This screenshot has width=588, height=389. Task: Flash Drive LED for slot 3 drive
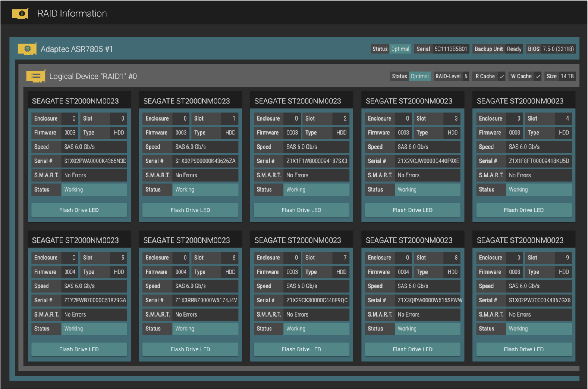[412, 210]
